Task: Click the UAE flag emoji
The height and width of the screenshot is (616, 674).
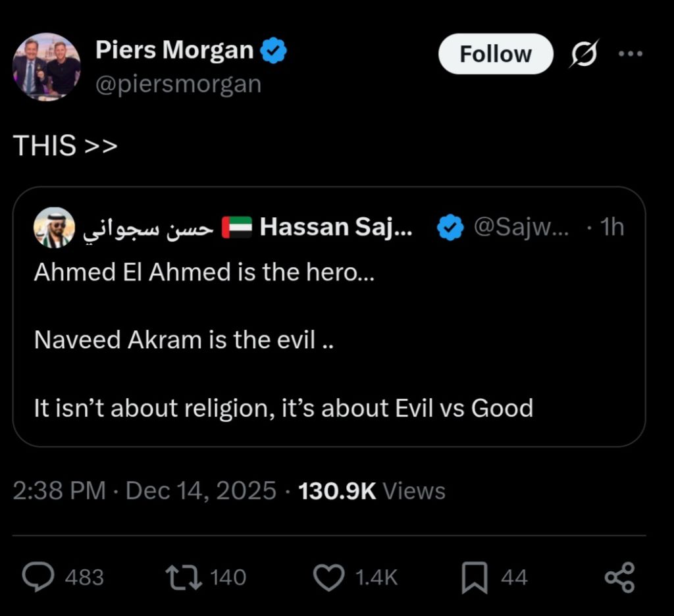Action: [x=237, y=228]
